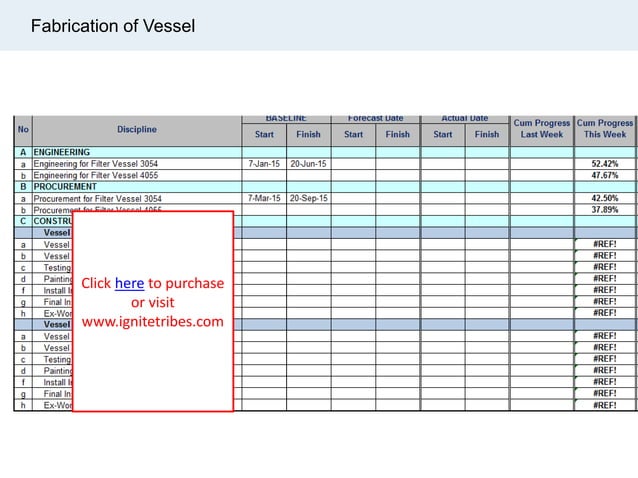
Task: Click the ENGINEERING section row
Action: pyautogui.click(x=62, y=152)
